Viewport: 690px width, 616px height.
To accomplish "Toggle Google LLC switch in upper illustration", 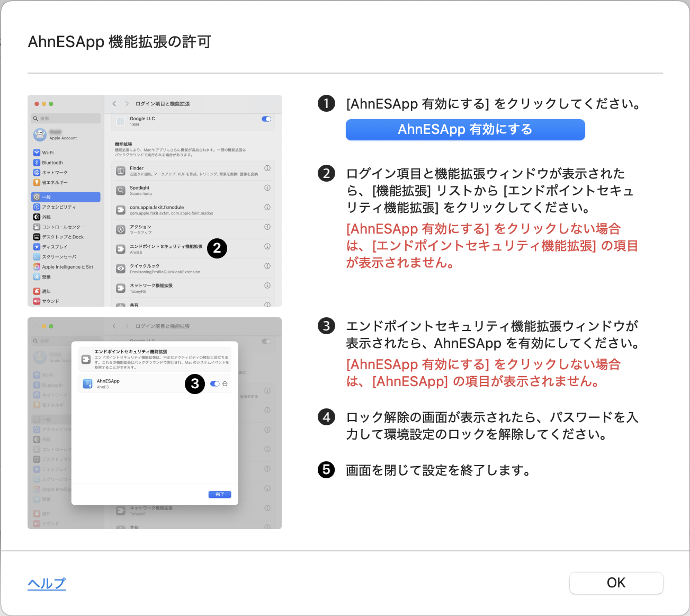I will tap(266, 119).
